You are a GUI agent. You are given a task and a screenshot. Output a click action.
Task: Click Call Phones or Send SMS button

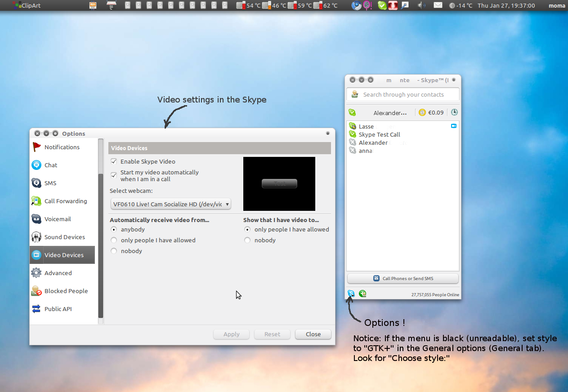click(403, 278)
